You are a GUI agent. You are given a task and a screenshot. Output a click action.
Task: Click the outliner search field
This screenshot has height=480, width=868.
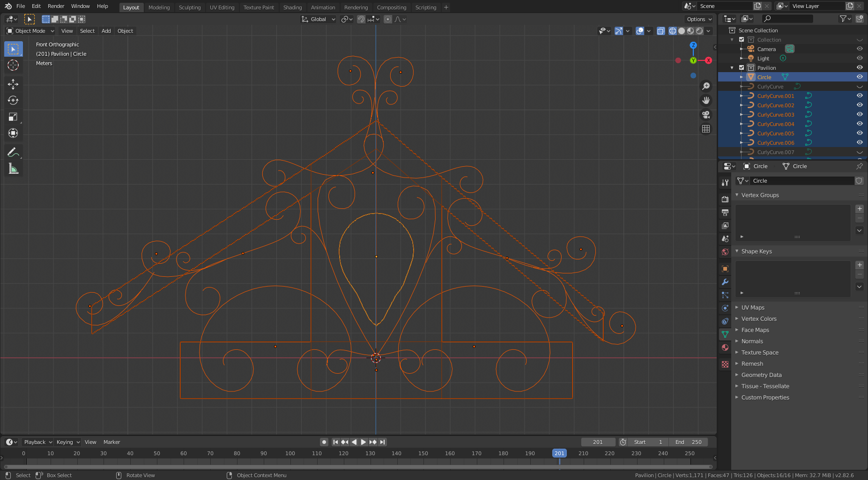click(788, 19)
